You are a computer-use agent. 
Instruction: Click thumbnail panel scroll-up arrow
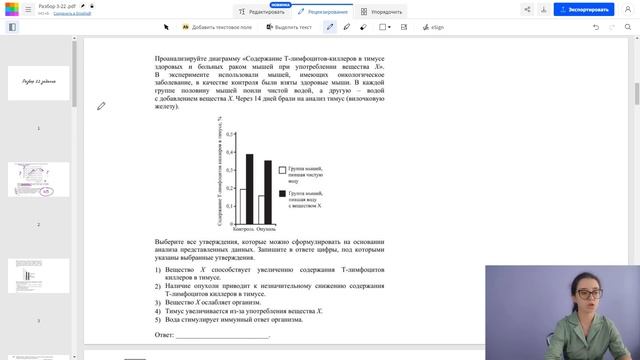pos(74,38)
